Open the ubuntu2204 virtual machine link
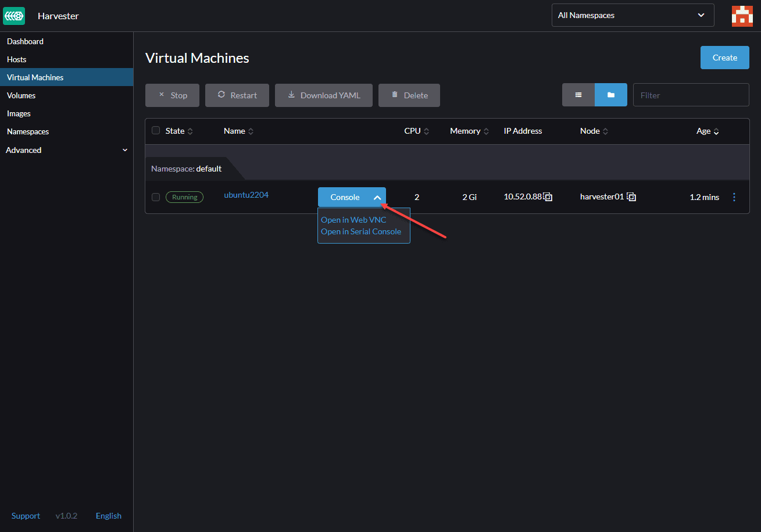Viewport: 761px width, 532px height. pyautogui.click(x=246, y=195)
